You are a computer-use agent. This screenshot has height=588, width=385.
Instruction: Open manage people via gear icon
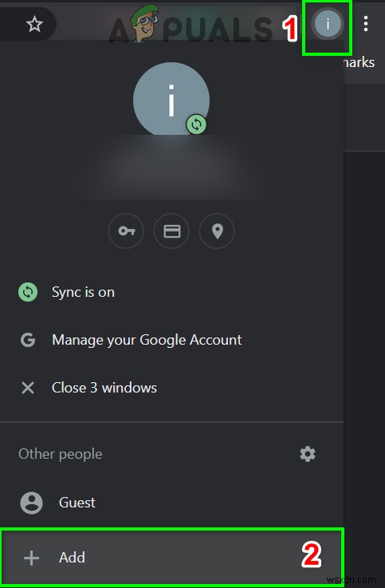(308, 454)
